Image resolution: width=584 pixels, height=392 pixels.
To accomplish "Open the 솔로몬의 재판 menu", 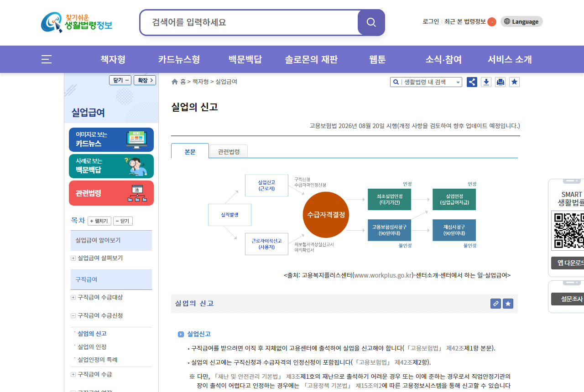I will (311, 59).
